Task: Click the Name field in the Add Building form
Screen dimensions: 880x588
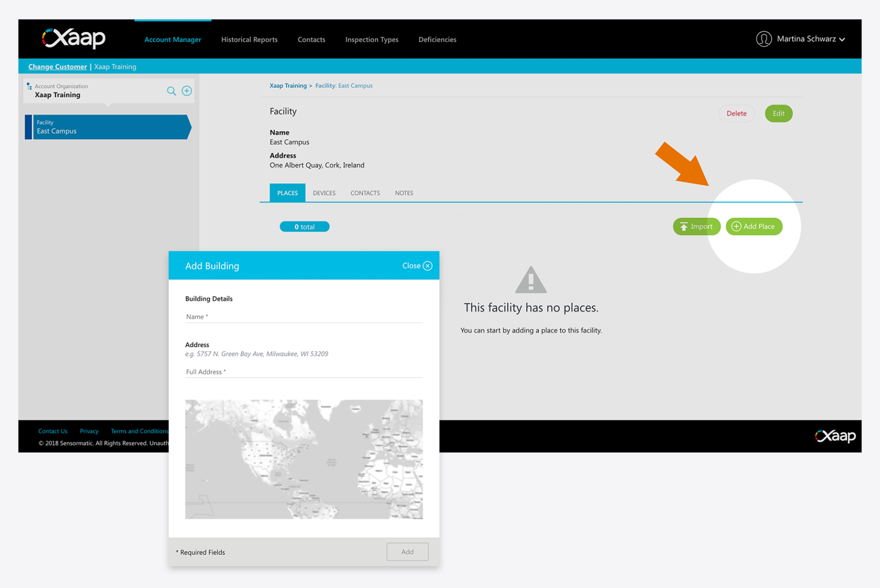Action: tap(304, 317)
